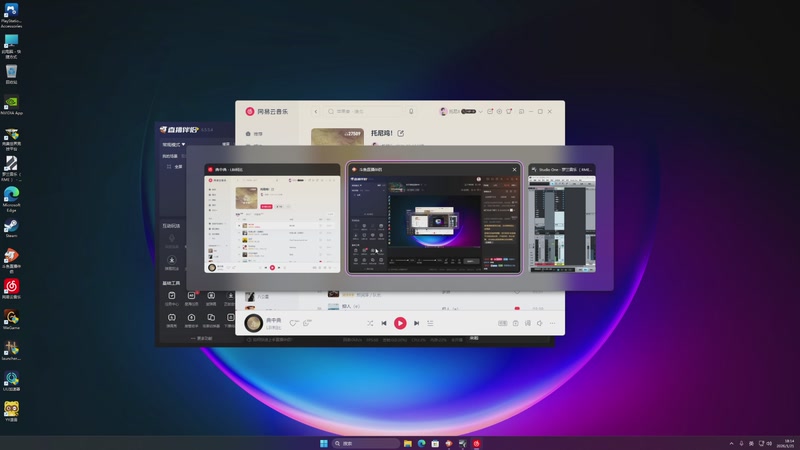Click the taskbar search box

click(x=365, y=443)
